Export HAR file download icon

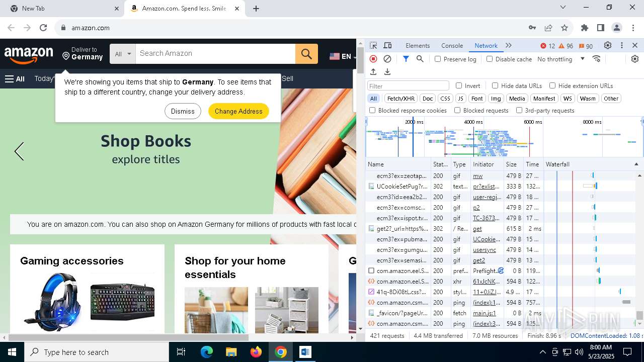(387, 72)
